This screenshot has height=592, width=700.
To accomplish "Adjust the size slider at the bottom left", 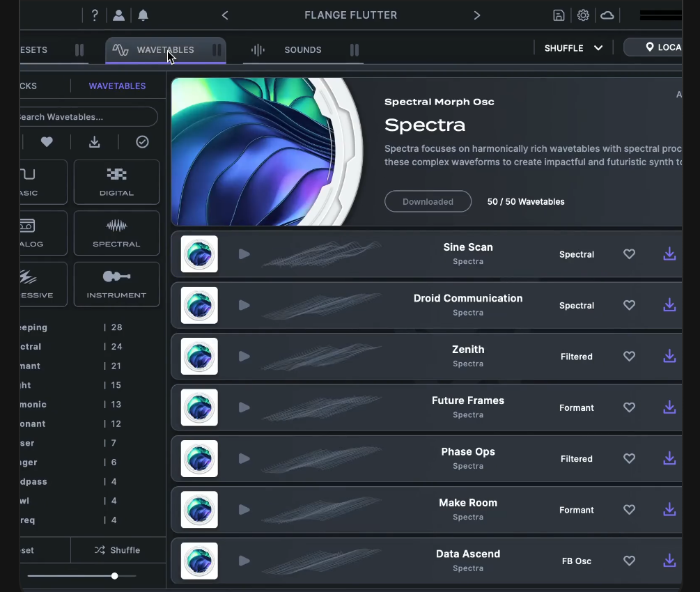I will (x=114, y=576).
